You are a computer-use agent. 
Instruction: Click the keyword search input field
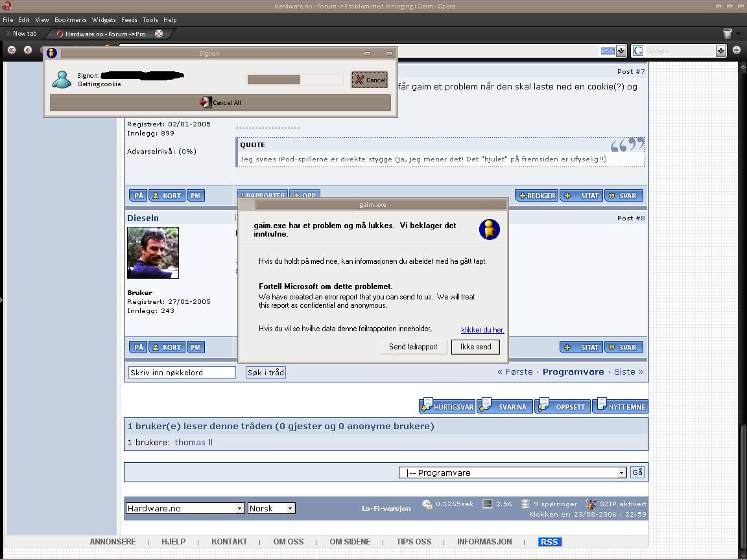(x=182, y=373)
